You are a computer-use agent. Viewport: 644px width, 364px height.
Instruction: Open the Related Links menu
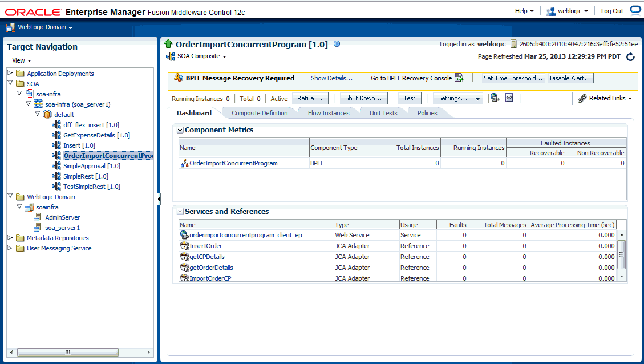point(610,98)
